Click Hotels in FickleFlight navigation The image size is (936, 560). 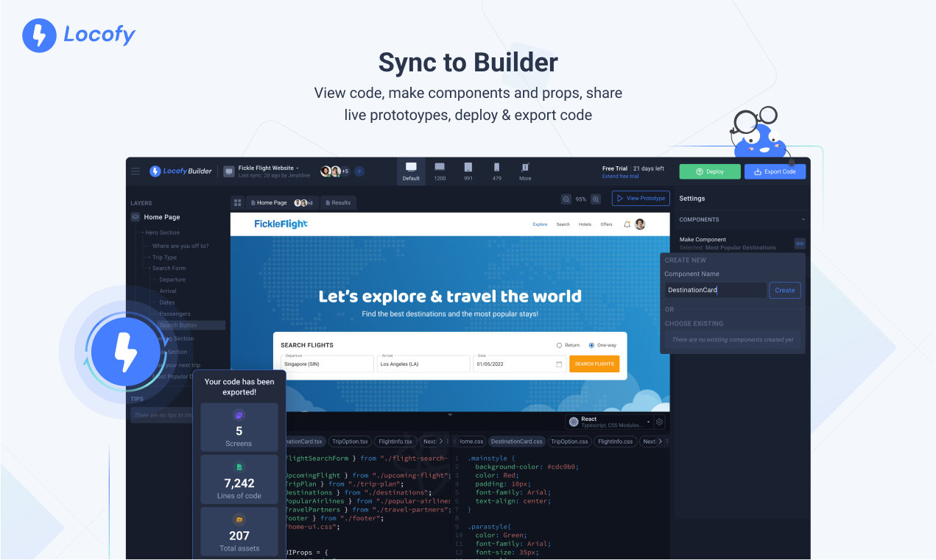[585, 224]
